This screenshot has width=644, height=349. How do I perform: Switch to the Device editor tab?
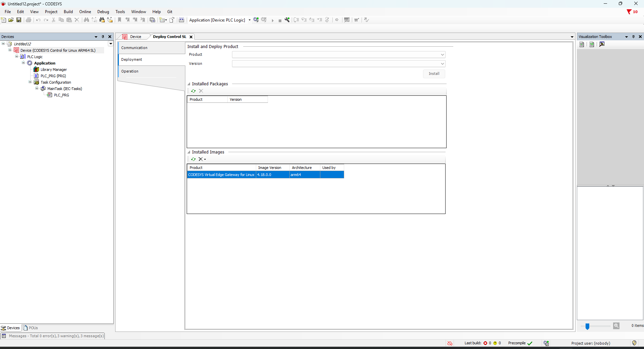coord(135,37)
